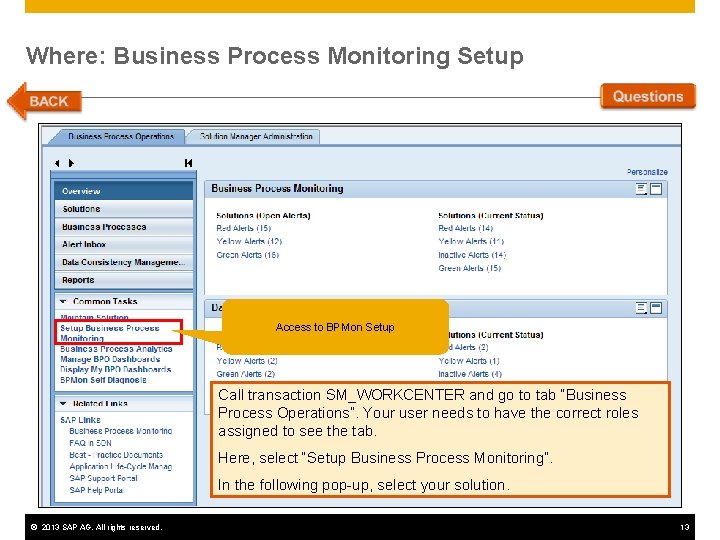720x540 pixels.
Task: Click Green Alerts (2) in lower panel
Action: [246, 374]
